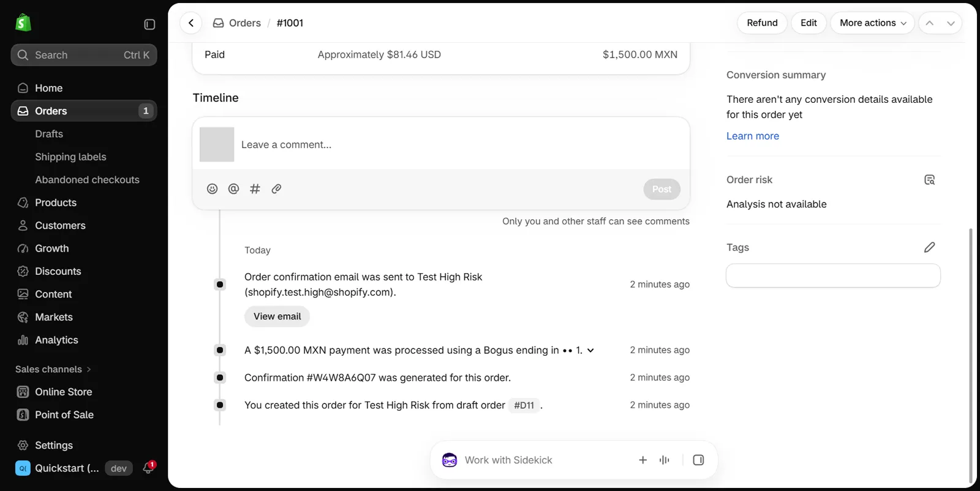This screenshot has height=491, width=980.
Task: Click the Sidekick avatar icon
Action: point(450,460)
